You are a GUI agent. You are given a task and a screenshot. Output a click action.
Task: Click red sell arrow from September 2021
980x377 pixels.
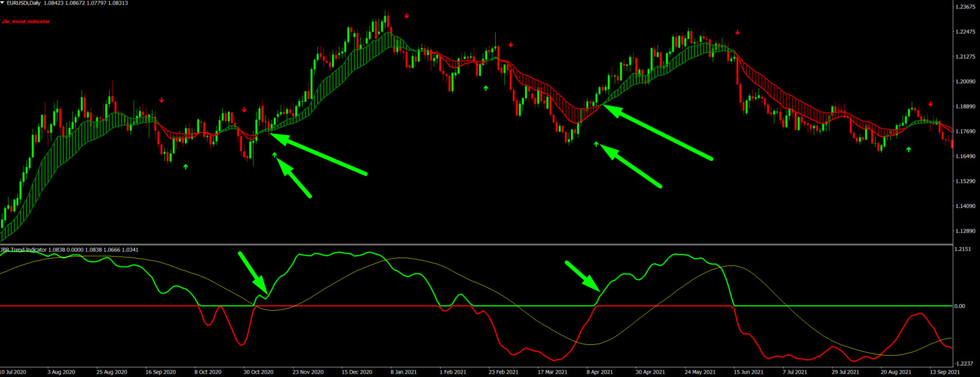tap(931, 104)
